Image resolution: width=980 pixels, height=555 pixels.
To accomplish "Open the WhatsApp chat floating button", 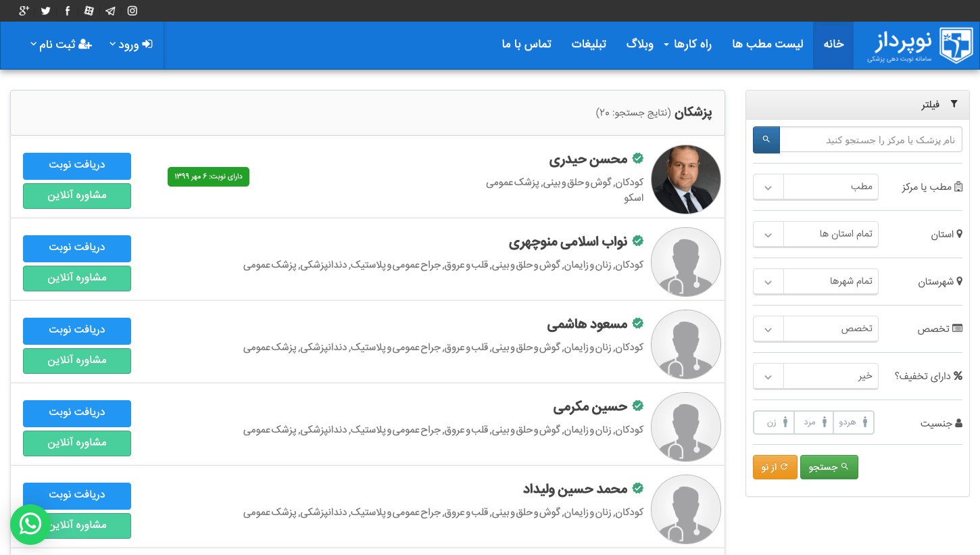I will coord(30,524).
